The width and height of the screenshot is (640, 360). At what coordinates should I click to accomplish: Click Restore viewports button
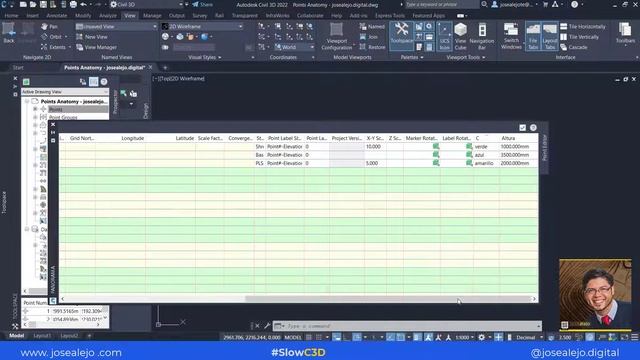372,47
